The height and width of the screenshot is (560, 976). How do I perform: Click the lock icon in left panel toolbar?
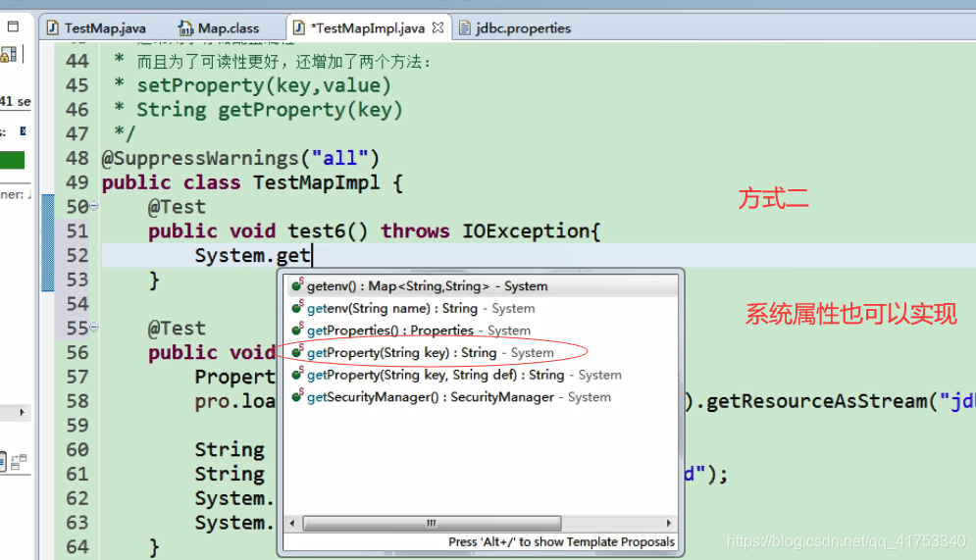(x=9, y=55)
